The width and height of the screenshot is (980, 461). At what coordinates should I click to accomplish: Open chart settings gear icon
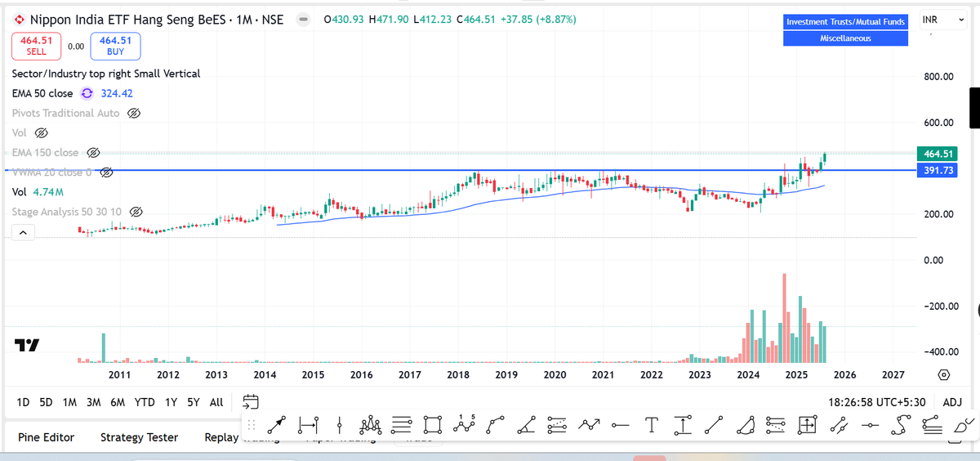(944, 374)
